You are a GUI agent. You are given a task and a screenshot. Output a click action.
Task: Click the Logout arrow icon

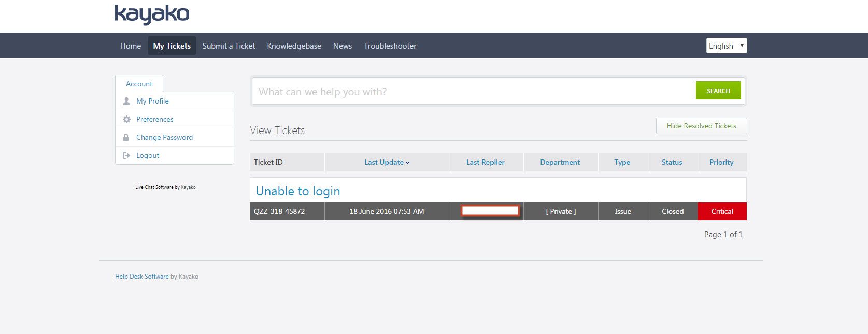[x=126, y=156]
